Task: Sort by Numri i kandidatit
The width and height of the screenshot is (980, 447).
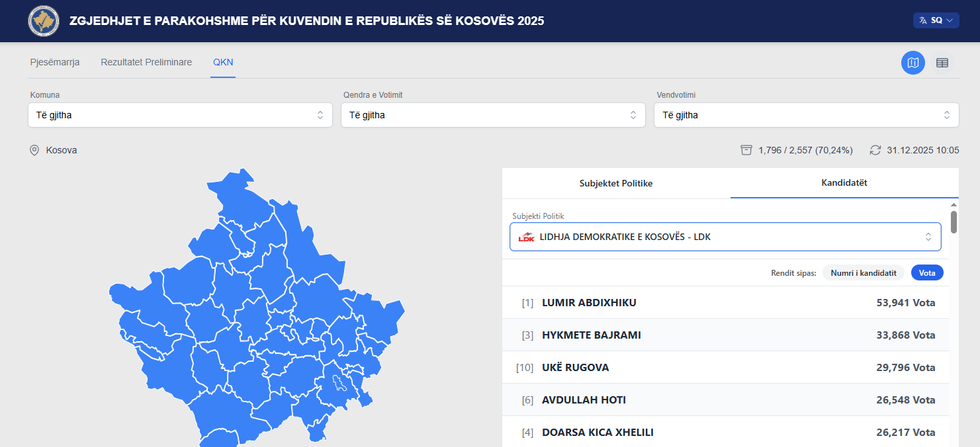Action: [x=863, y=272]
